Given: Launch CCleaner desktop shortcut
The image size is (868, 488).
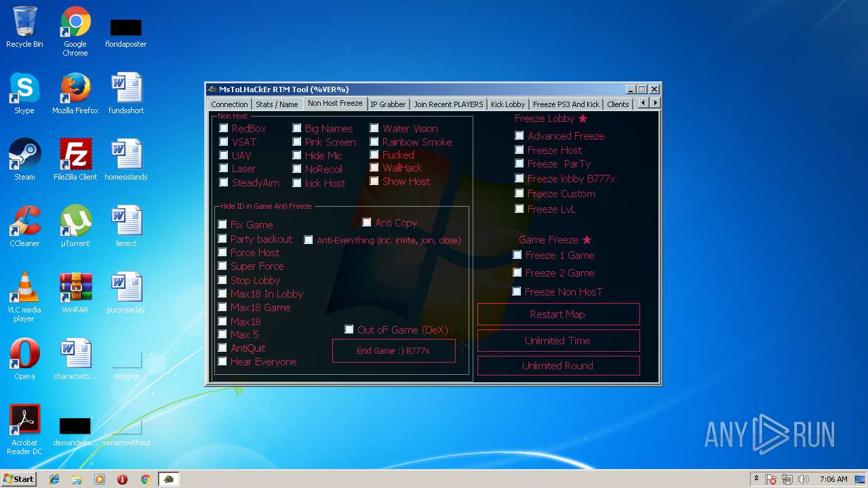Looking at the screenshot, I should [x=24, y=226].
